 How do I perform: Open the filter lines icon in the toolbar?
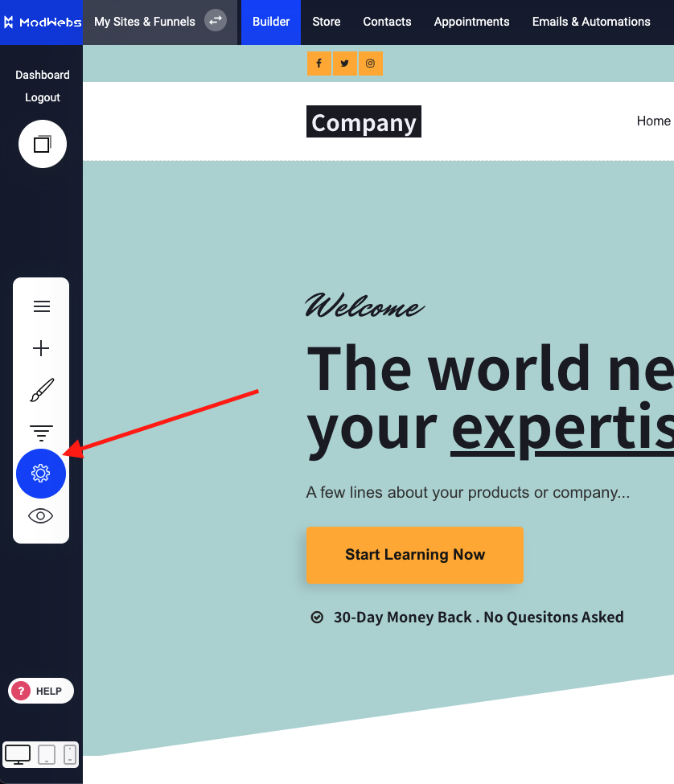(41, 433)
